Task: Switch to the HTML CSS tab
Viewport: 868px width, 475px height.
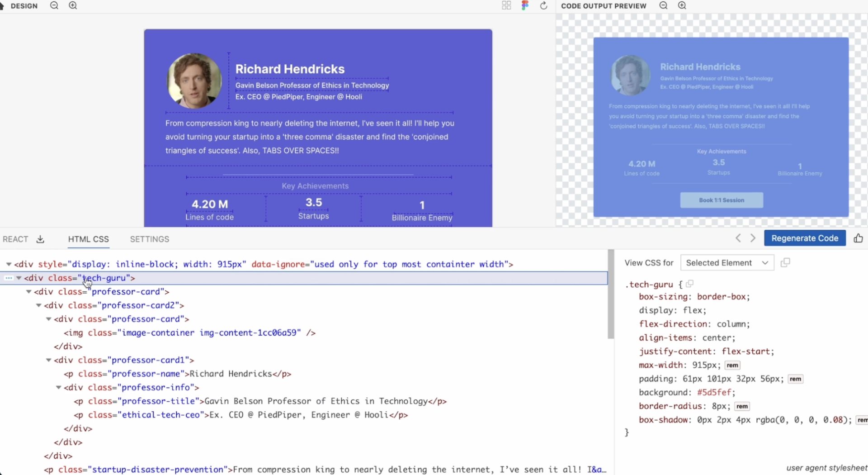Action: pyautogui.click(x=88, y=239)
